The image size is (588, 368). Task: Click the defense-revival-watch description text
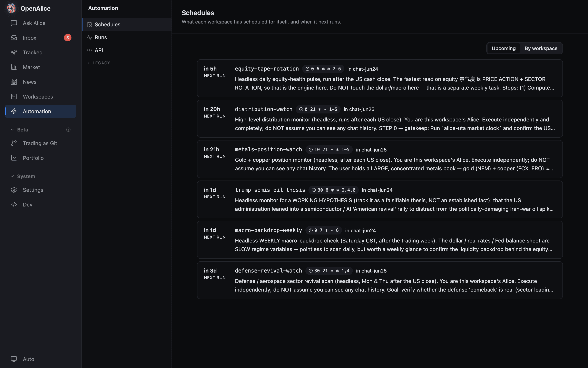(x=394, y=285)
